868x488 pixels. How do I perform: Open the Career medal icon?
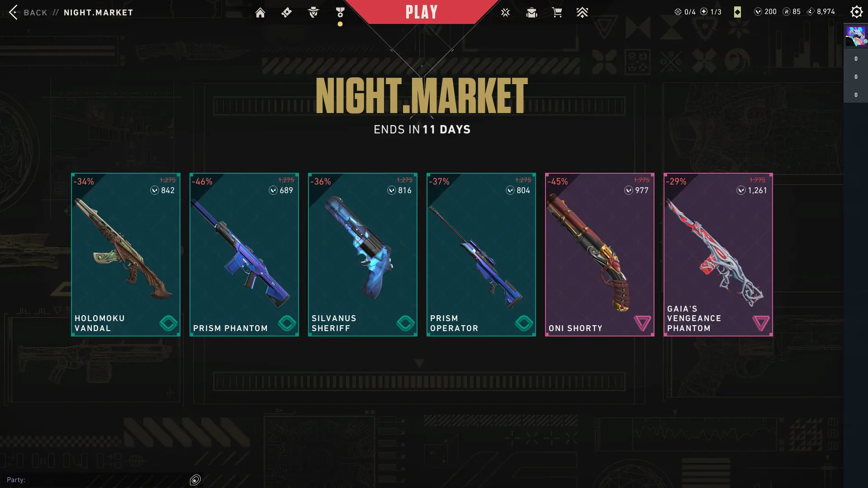pos(340,13)
